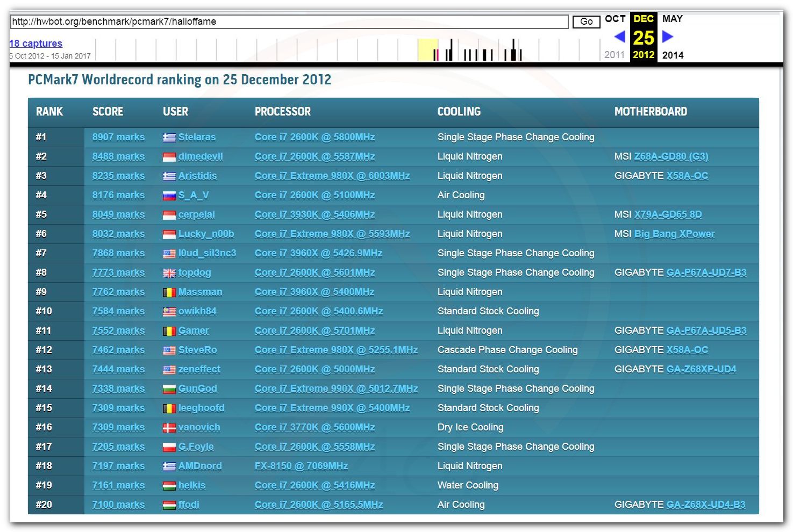The image size is (793, 532).
Task: Open X79A-GD65 8D motherboard link
Action: coord(668,214)
